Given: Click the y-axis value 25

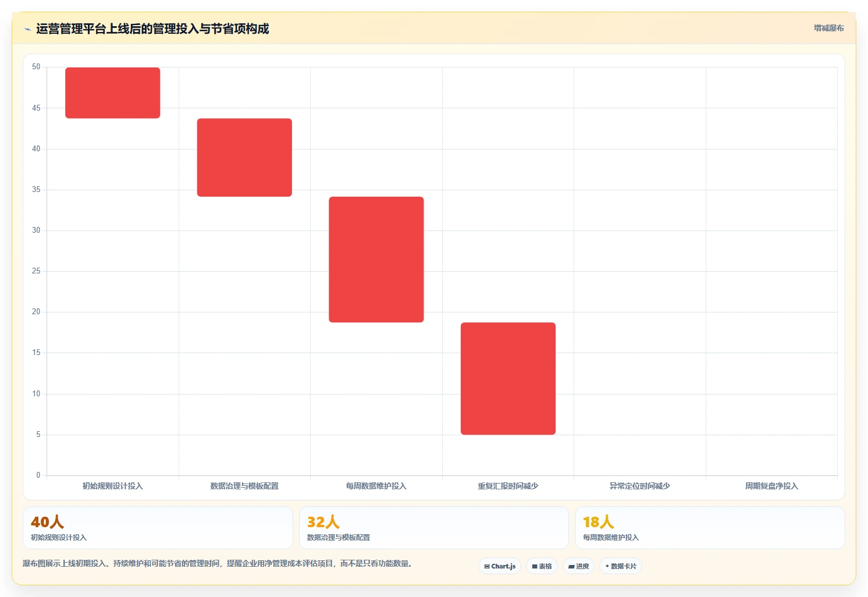Looking at the screenshot, I should click(36, 271).
